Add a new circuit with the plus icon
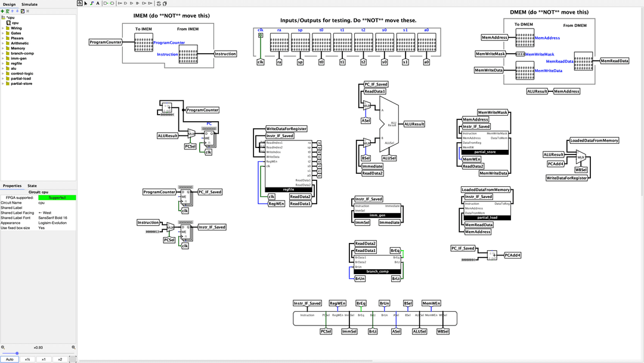This screenshot has height=363, width=644. click(2, 11)
